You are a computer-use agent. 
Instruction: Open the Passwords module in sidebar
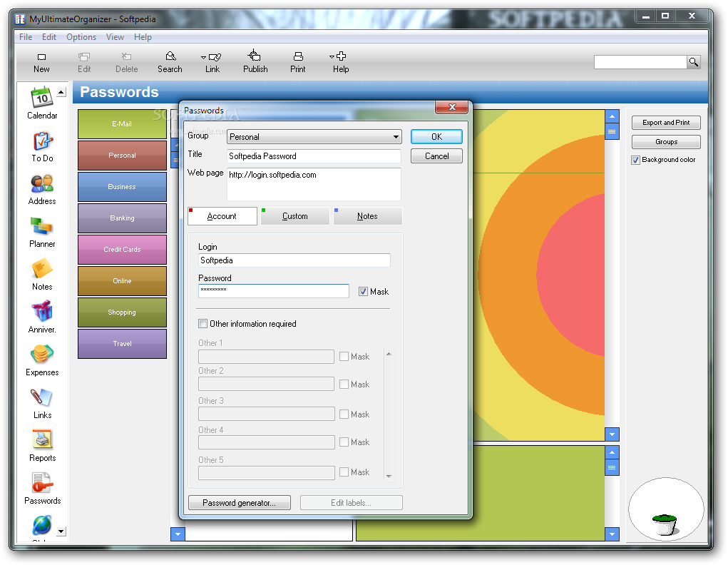pos(42,489)
